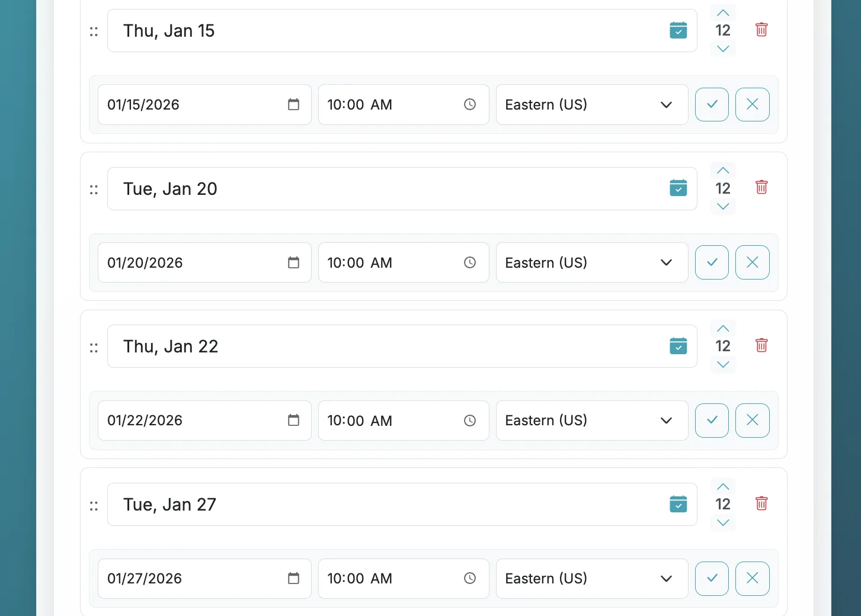Screen dimensions: 861x616
Task: Delete the Thu, Jan 15 session
Action: point(761,29)
